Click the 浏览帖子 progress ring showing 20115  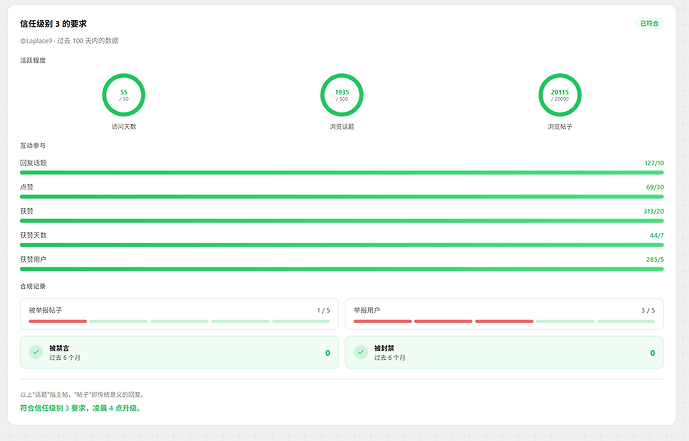pyautogui.click(x=560, y=95)
